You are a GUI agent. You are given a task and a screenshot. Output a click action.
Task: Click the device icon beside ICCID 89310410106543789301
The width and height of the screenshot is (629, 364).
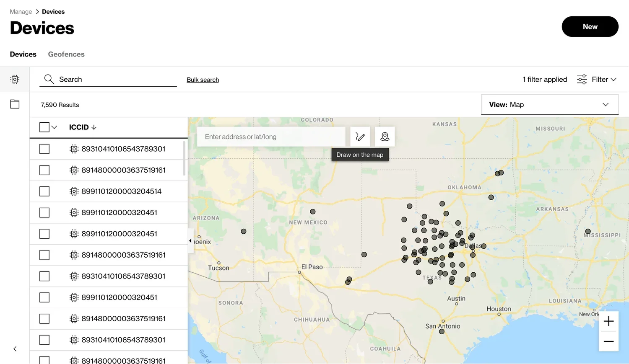(x=74, y=149)
